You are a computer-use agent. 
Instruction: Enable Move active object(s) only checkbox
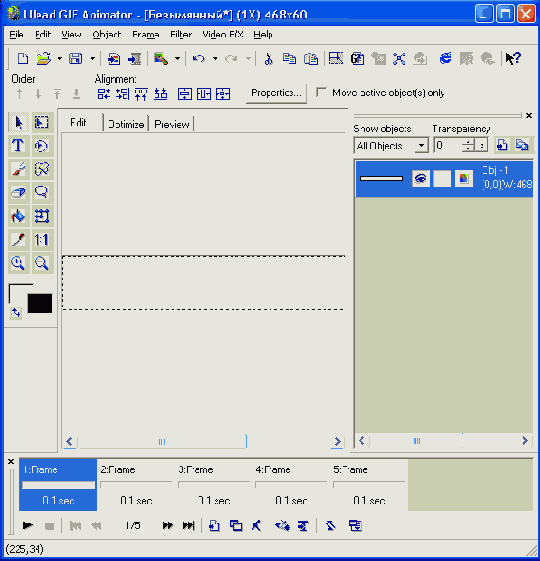tap(321, 93)
